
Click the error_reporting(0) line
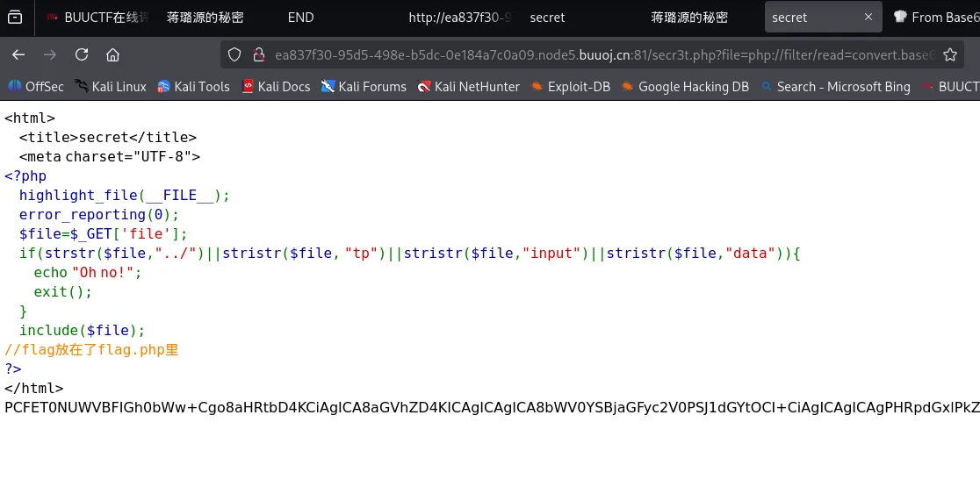(x=99, y=215)
